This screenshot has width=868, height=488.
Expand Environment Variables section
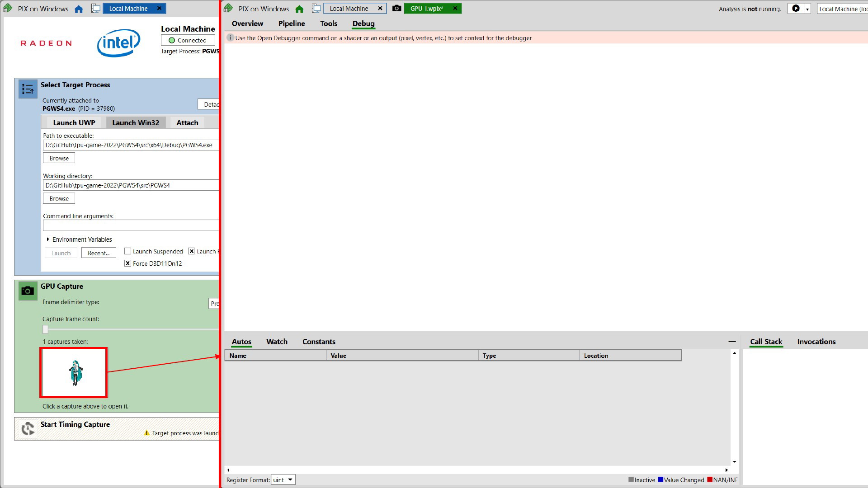click(x=48, y=239)
